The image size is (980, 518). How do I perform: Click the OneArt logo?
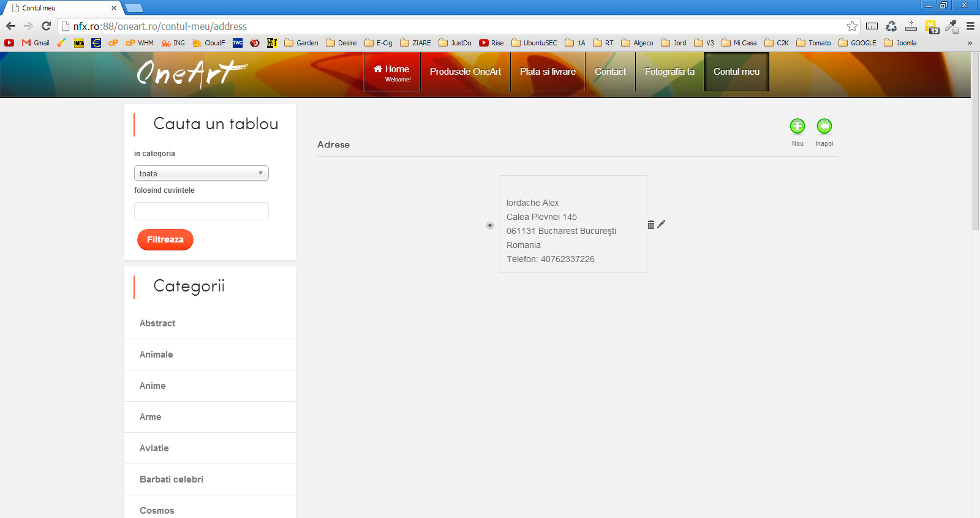coord(192,73)
